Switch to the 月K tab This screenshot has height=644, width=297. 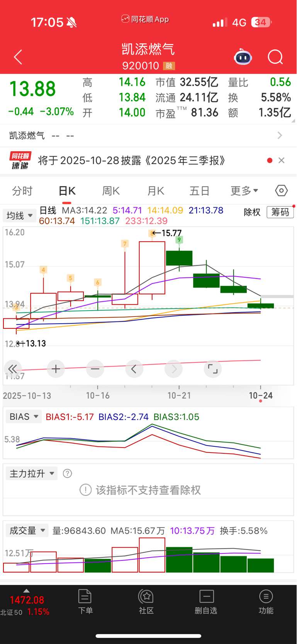point(156,191)
